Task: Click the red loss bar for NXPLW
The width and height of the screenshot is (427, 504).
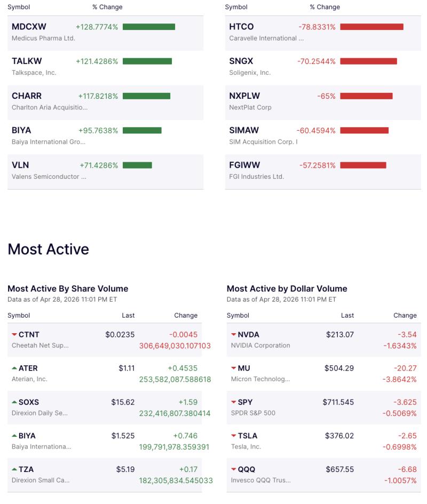Action: pyautogui.click(x=366, y=96)
